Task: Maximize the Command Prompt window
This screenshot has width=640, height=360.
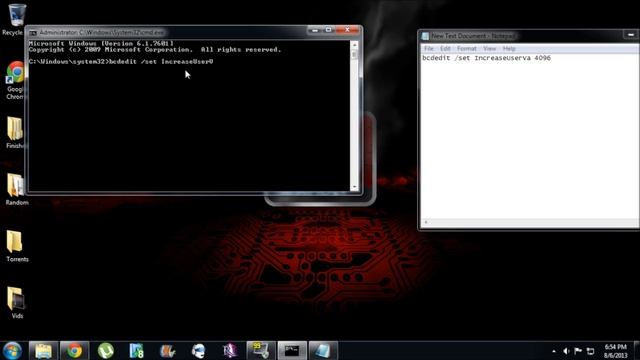Action: pos(328,30)
